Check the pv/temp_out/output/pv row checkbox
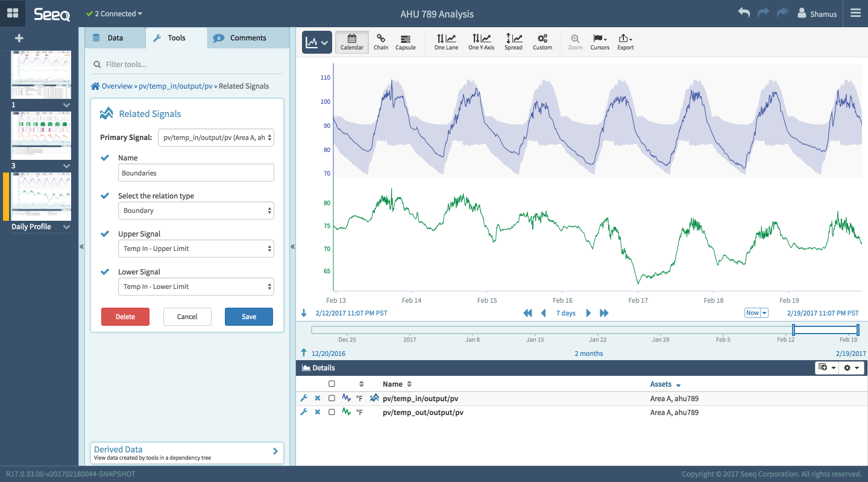Viewport: 868px width, 482px height. tap(331, 413)
